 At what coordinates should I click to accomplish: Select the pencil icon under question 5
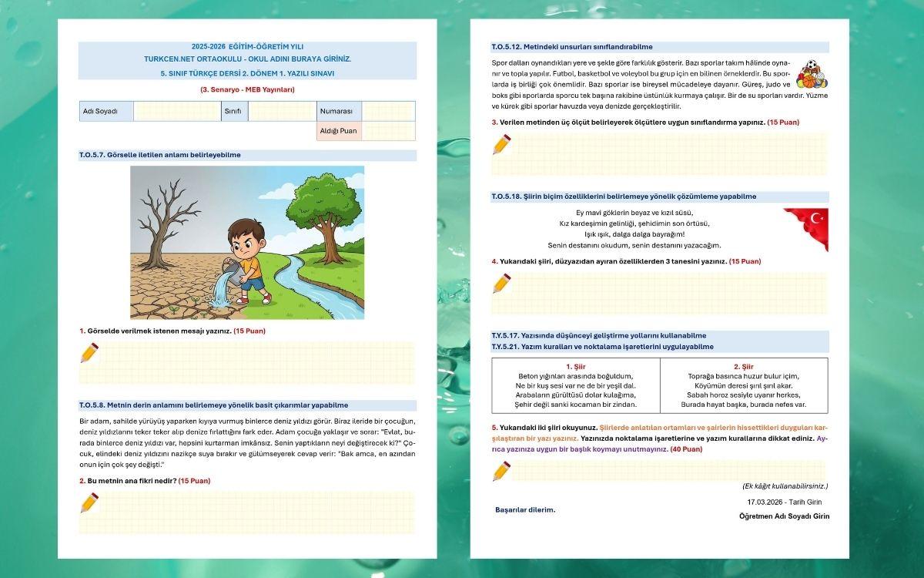tap(502, 471)
